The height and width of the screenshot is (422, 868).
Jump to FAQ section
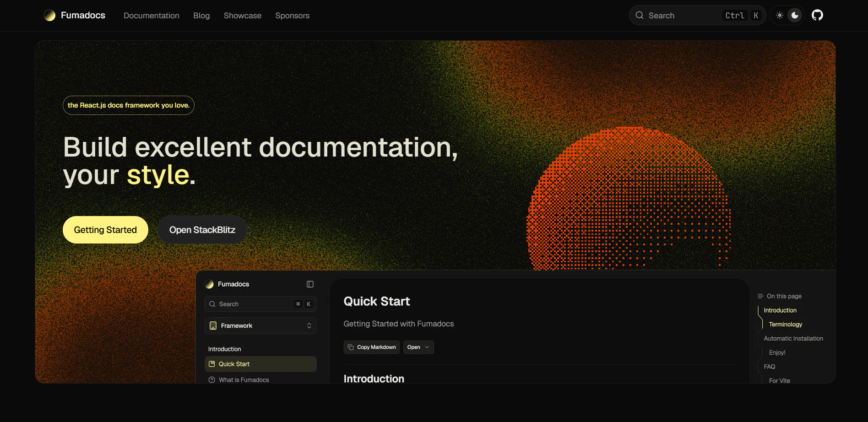coord(770,367)
